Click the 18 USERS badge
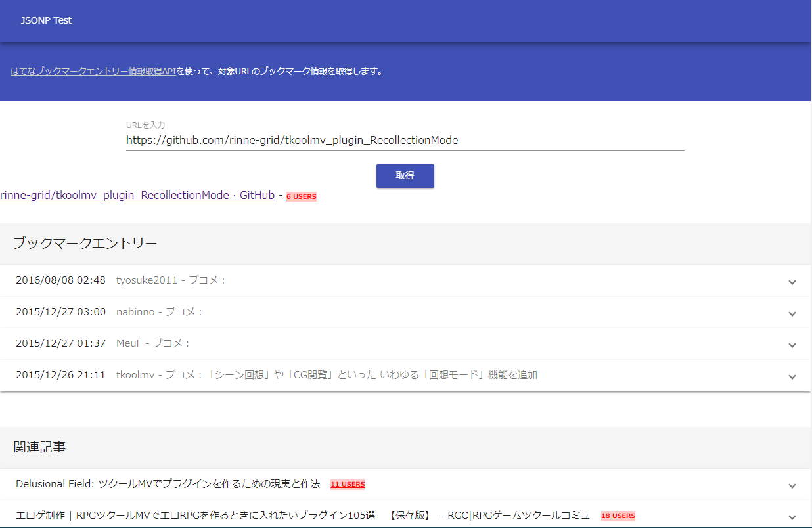Screen dimensions: 812x528 click(618, 516)
